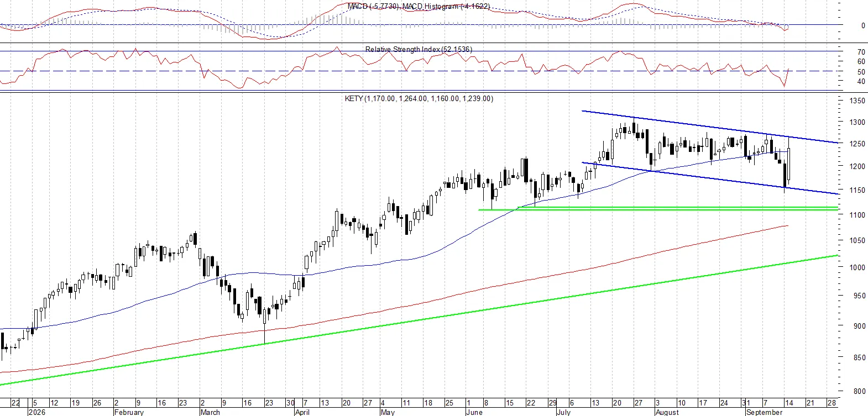Select the August month label
This screenshot has height=416, width=868.
[x=667, y=412]
